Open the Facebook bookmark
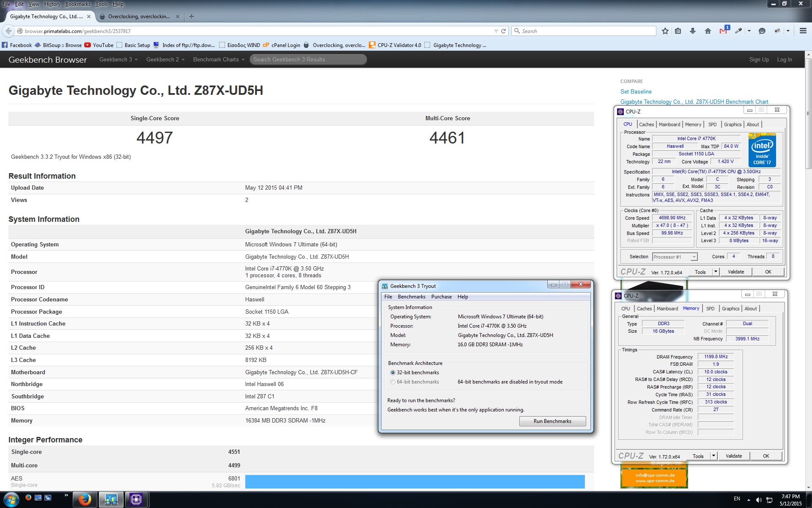Viewport: 812px width, 508px height. coord(17,45)
